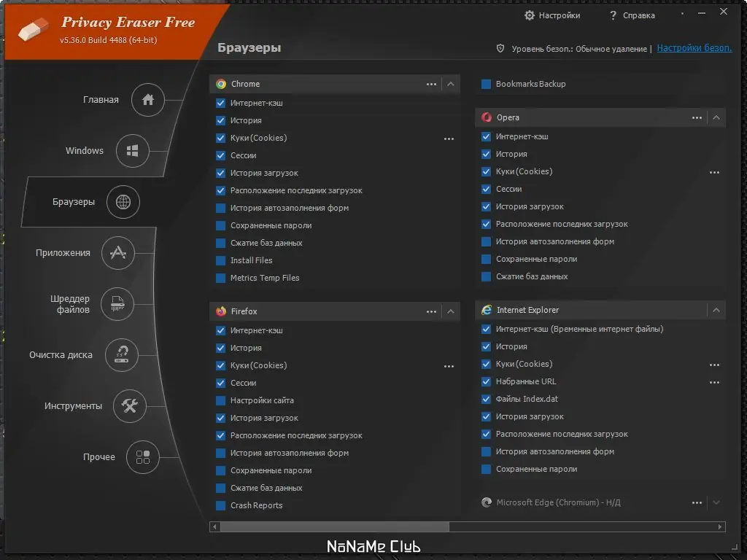Open Firefox section three-dot menu
Image resolution: width=747 pixels, height=560 pixels.
coord(431,311)
